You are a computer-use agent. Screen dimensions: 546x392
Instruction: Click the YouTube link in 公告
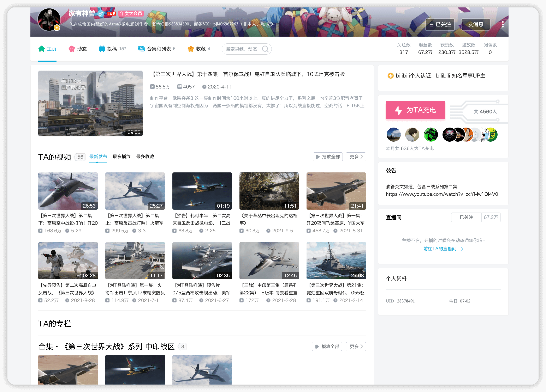(x=442, y=194)
